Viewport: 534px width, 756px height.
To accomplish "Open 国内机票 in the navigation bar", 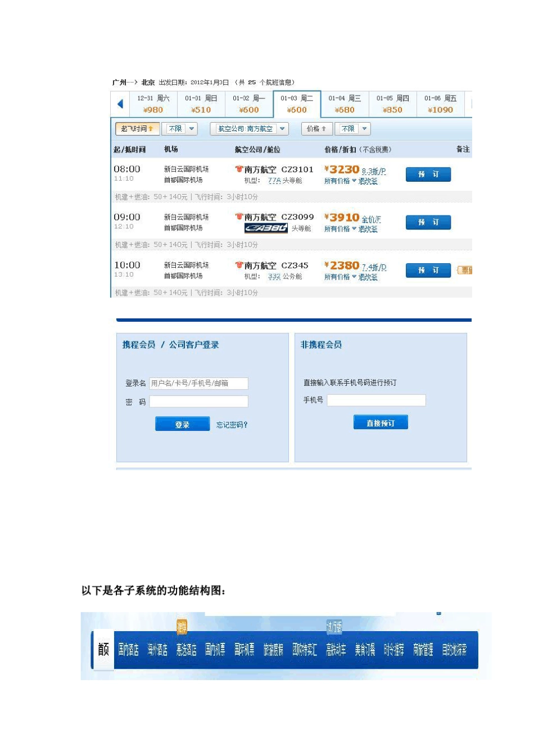I will coord(215,650).
